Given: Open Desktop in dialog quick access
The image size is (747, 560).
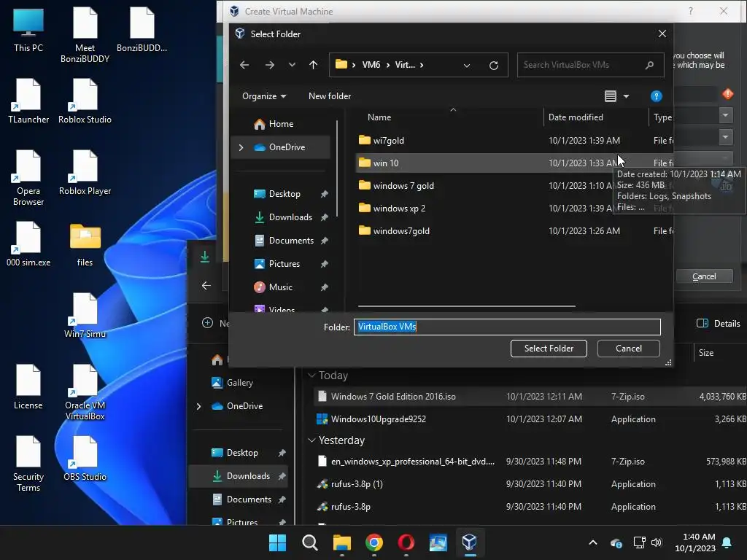Looking at the screenshot, I should click(284, 194).
